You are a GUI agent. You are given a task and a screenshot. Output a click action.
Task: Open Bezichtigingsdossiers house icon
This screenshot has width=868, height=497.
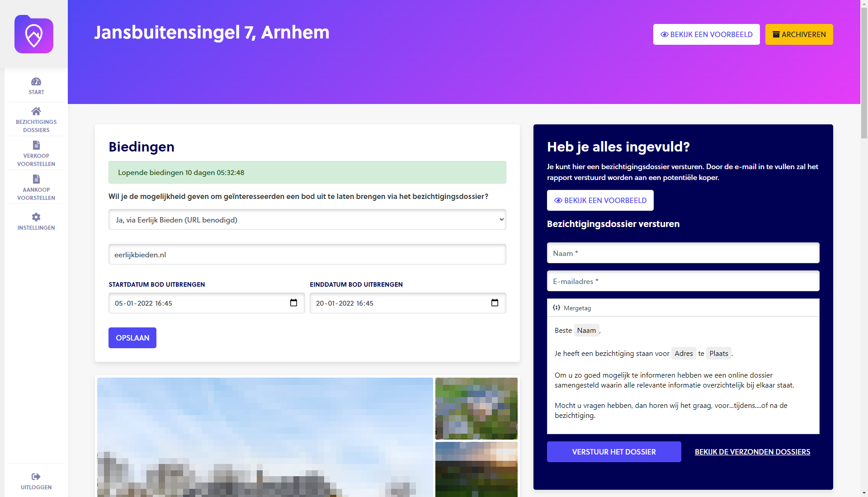(x=36, y=111)
